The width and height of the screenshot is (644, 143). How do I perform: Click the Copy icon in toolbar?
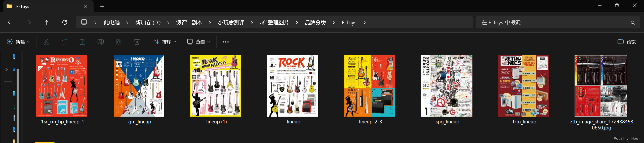click(x=64, y=42)
